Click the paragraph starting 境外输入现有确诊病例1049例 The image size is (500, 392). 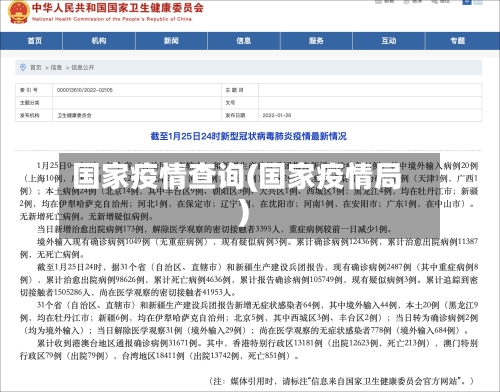(249, 248)
